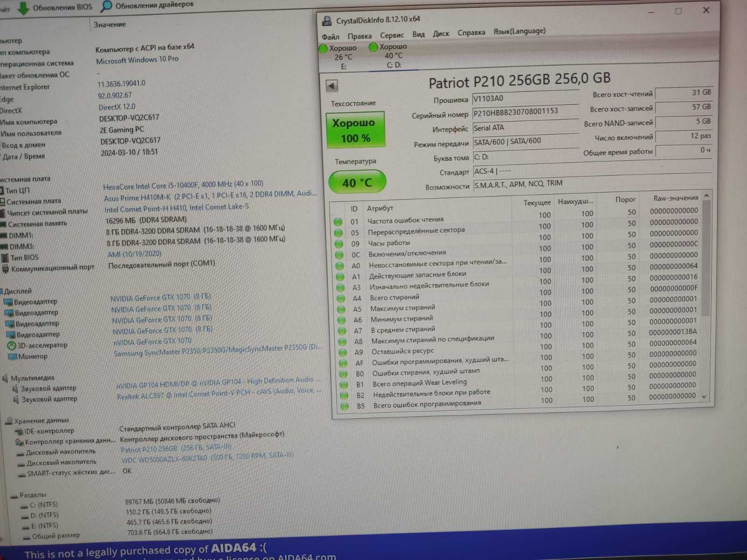Click the serial number field P210HBBB230708001153
Image resolution: width=747 pixels, height=560 pixels.
pyautogui.click(x=525, y=112)
